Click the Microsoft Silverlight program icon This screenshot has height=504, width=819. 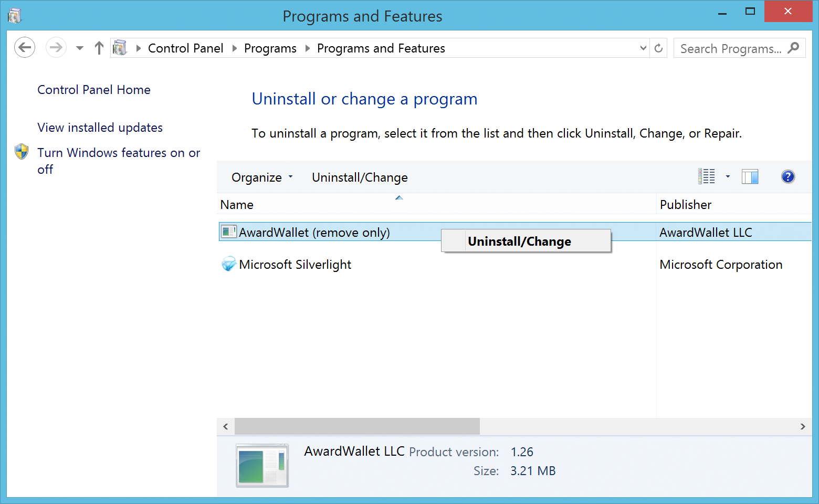click(x=229, y=264)
